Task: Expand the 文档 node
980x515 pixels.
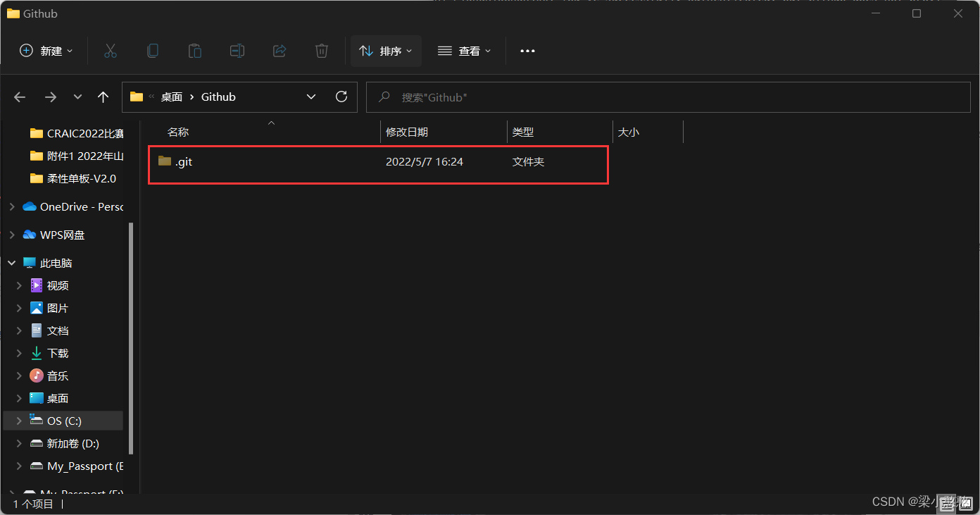Action: [x=19, y=330]
